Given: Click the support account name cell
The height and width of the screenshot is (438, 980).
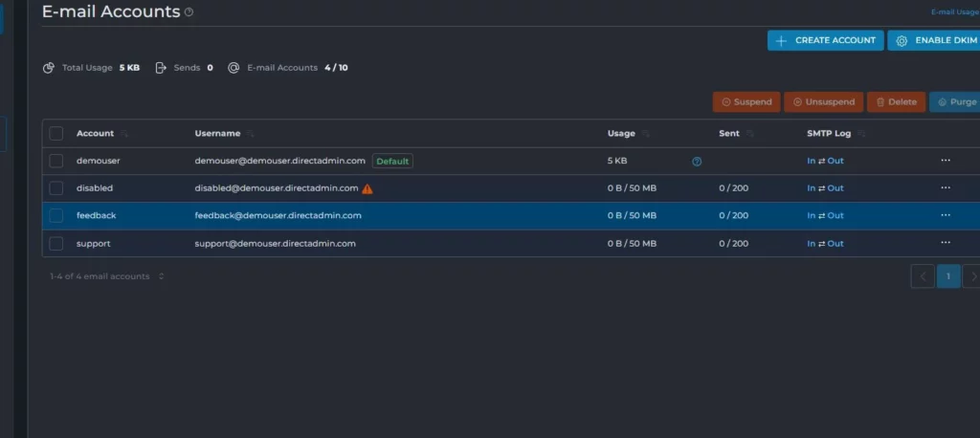Looking at the screenshot, I should click(x=93, y=244).
